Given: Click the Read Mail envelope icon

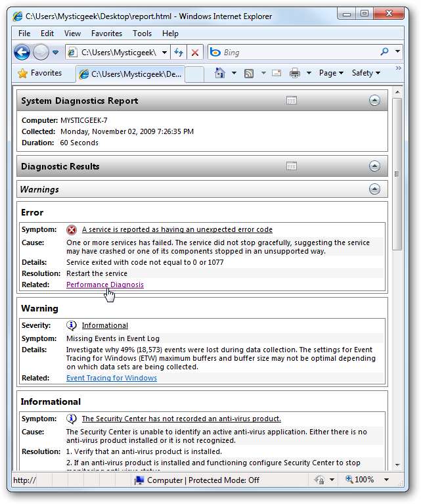Looking at the screenshot, I should (277, 74).
